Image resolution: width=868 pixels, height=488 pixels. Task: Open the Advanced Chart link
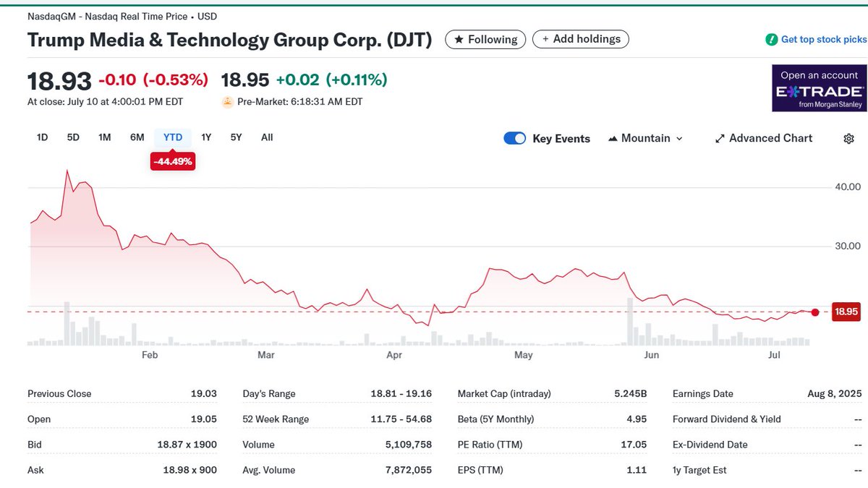764,138
